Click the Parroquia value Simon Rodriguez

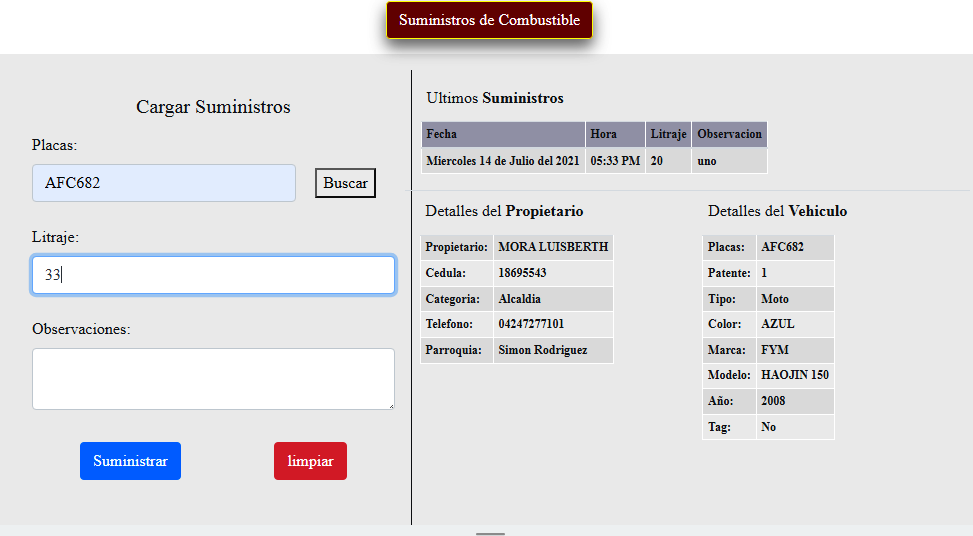542,350
